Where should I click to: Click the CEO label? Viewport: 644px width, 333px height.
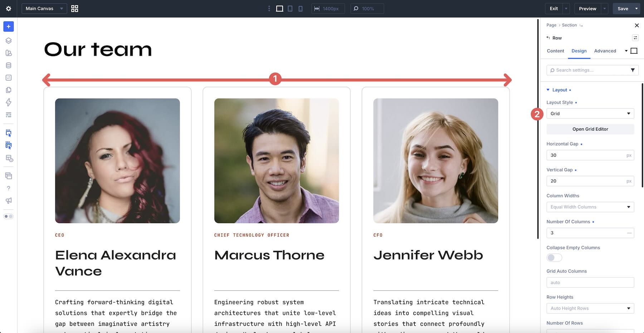tap(60, 235)
